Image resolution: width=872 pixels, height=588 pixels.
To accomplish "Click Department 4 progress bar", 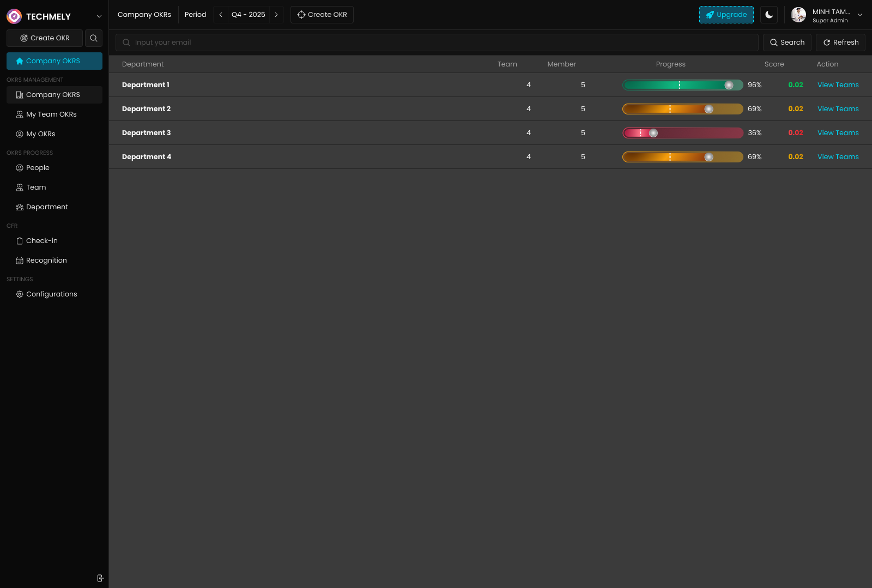I will (x=683, y=157).
